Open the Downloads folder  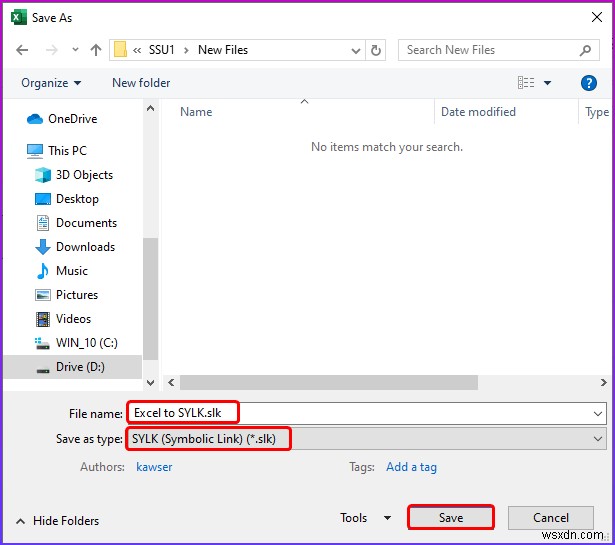(86, 247)
